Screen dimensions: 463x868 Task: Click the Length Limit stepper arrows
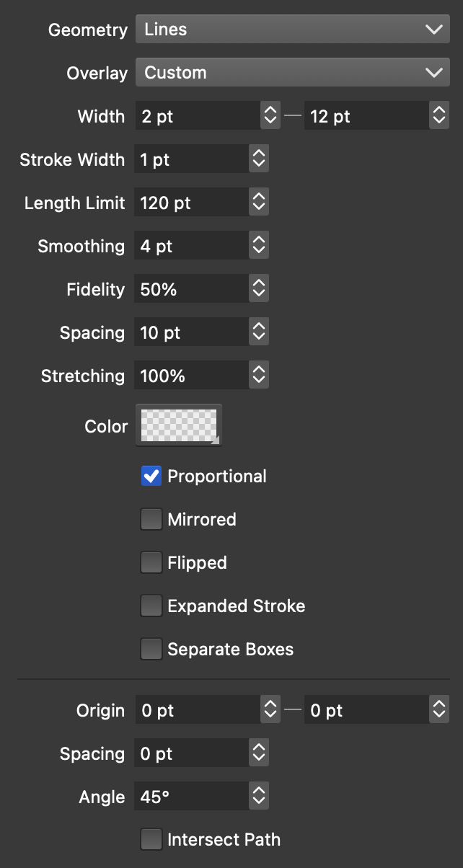(259, 203)
